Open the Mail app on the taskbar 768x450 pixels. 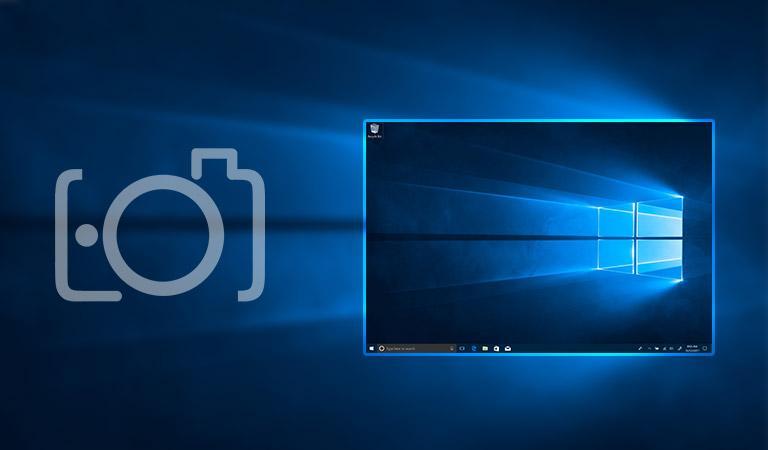point(508,348)
